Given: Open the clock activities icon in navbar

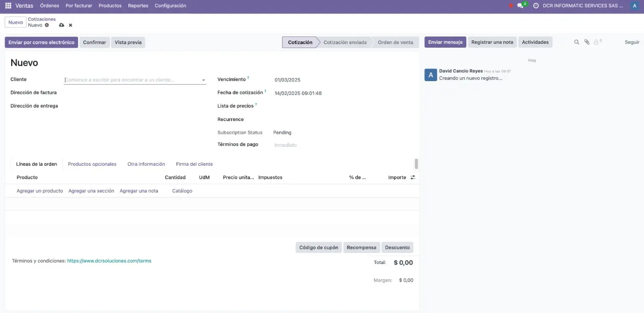Looking at the screenshot, I should point(536,6).
